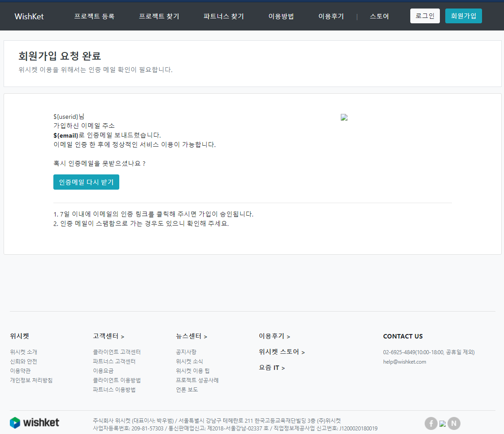Open 위시켓 소식 footer link
Image resolution: width=504 pixels, height=434 pixels.
pyautogui.click(x=189, y=361)
